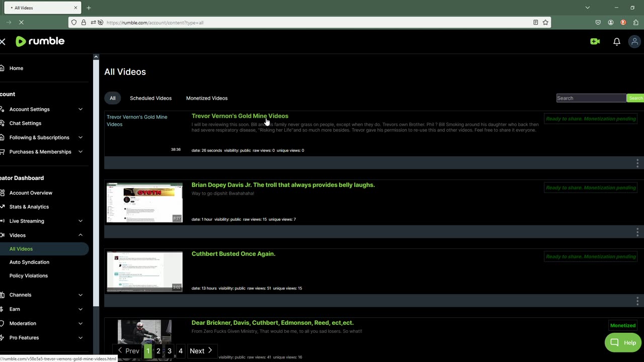Open options menu for Brian Dopey Davis video row
Screen dimensions: 644x362
pos(637,232)
